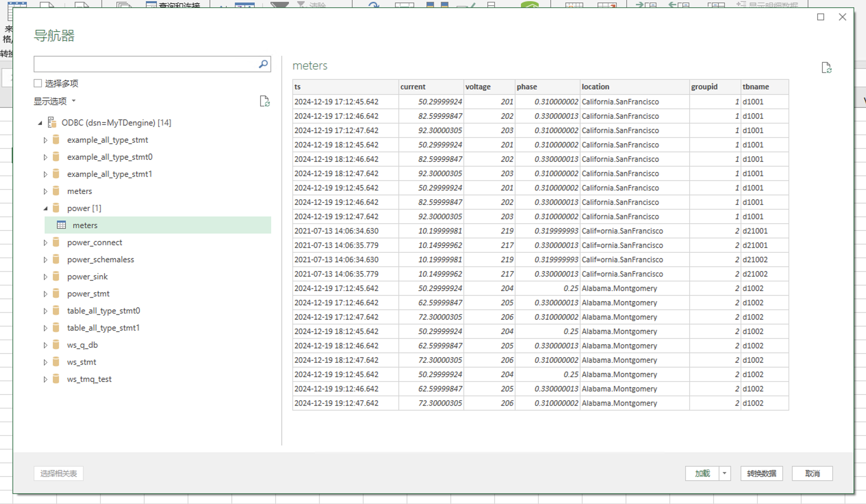Open the 加载 button dropdown arrow

(x=724, y=474)
